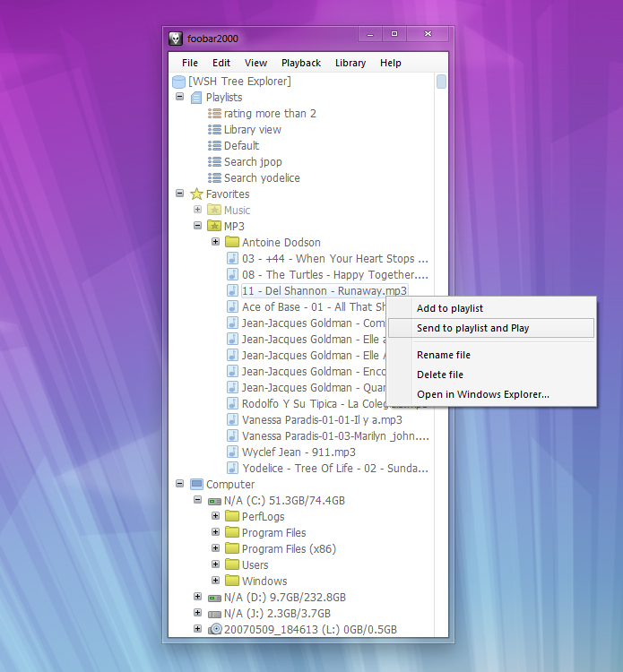This screenshot has width=623, height=672.
Task: Expand the Antoine Dodson folder
Action: (x=216, y=242)
